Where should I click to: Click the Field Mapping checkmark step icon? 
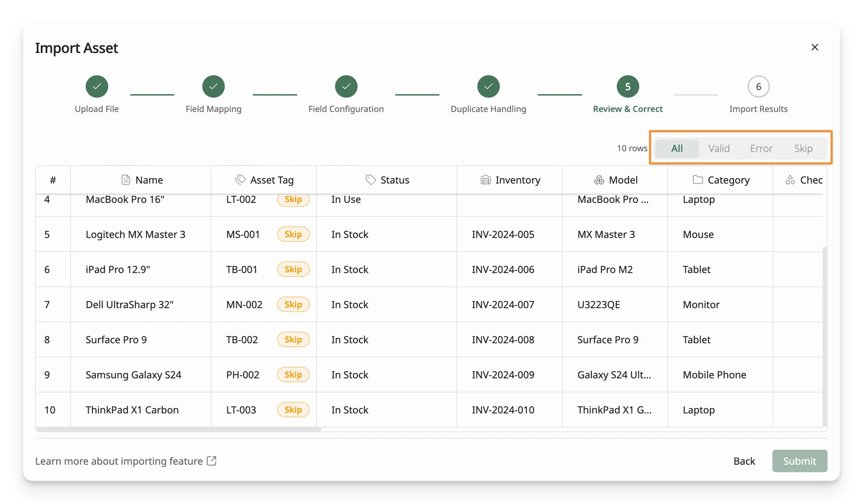point(214,86)
